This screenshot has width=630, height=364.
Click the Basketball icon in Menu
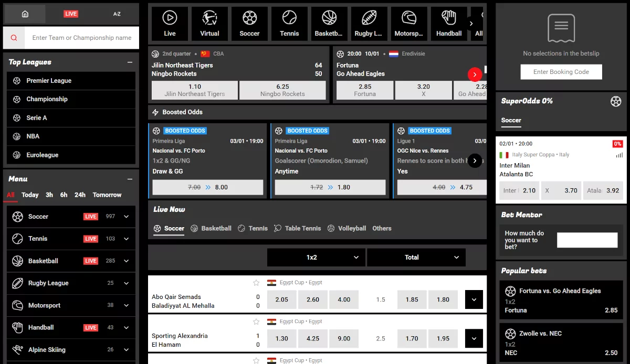tap(18, 261)
